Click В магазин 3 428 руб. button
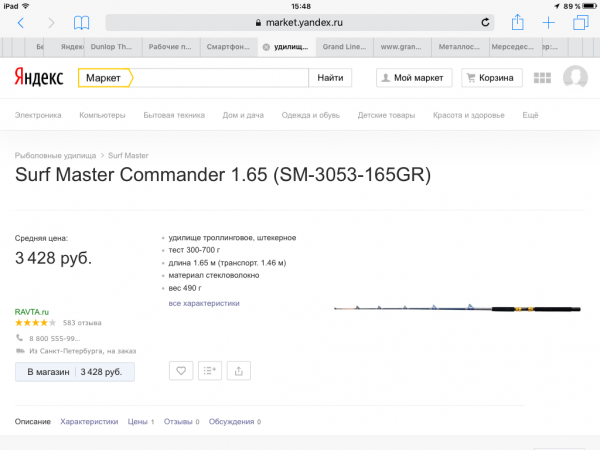The width and height of the screenshot is (600, 450). [x=75, y=372]
